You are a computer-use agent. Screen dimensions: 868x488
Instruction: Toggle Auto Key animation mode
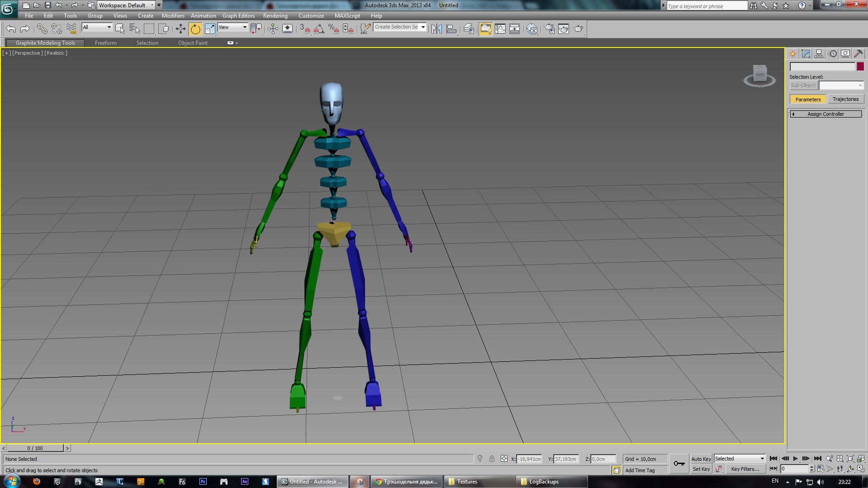701,459
